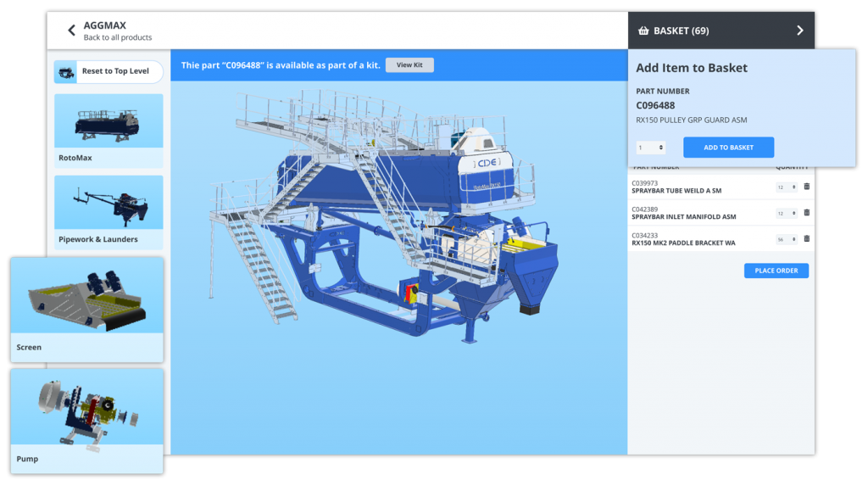Follow the Back to all products link

click(x=118, y=37)
